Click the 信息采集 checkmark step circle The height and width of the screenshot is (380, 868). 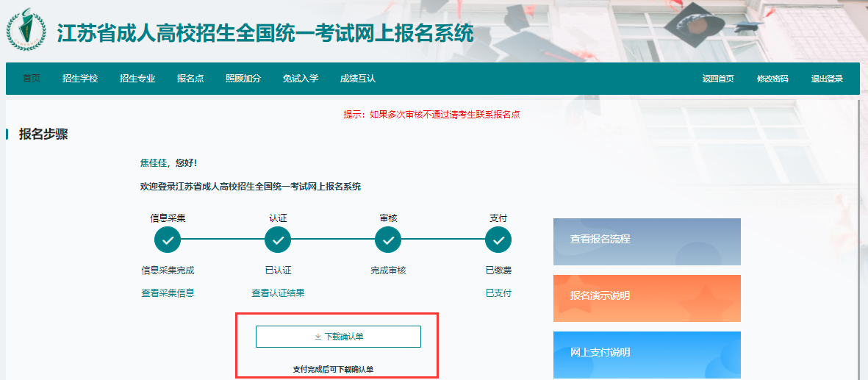tap(168, 240)
